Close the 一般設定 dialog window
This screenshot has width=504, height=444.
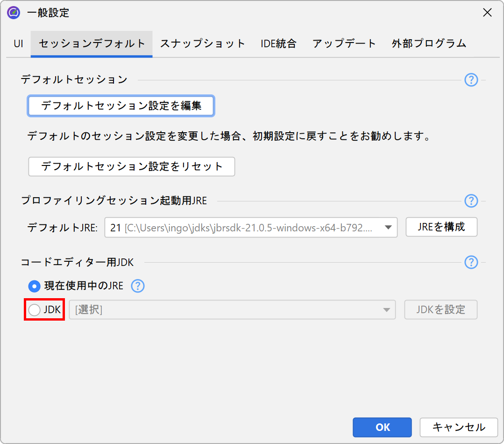click(487, 13)
